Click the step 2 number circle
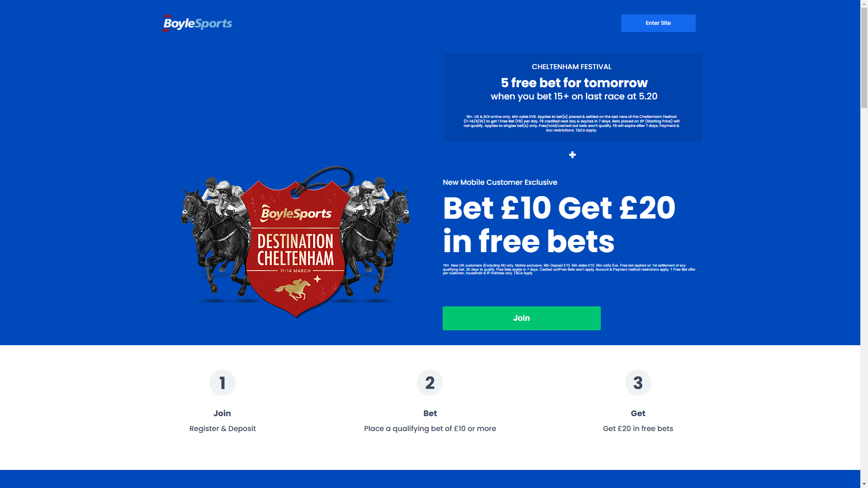The width and height of the screenshot is (868, 488). (x=429, y=383)
